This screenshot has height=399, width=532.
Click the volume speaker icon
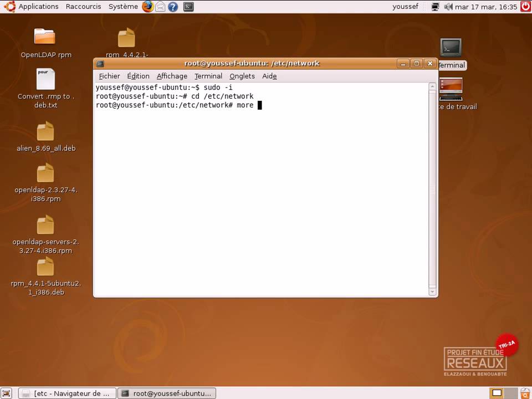coord(448,7)
